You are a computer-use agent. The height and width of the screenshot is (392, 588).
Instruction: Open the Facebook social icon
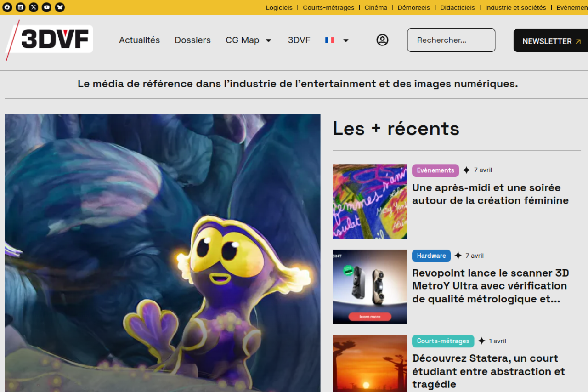(x=7, y=7)
